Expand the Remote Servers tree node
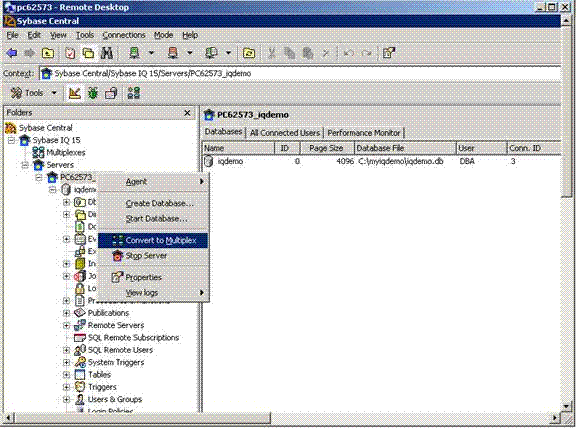This screenshot has height=429, width=576. point(66,326)
